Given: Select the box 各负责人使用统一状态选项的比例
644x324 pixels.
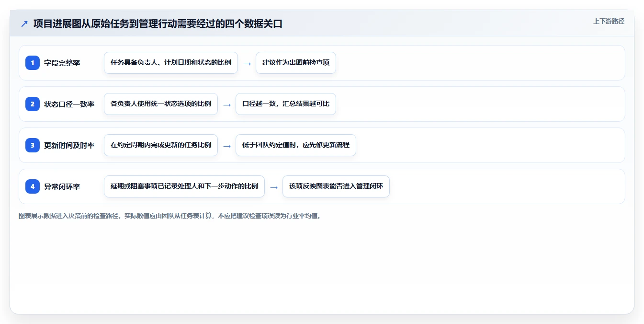Looking at the screenshot, I should (161, 104).
